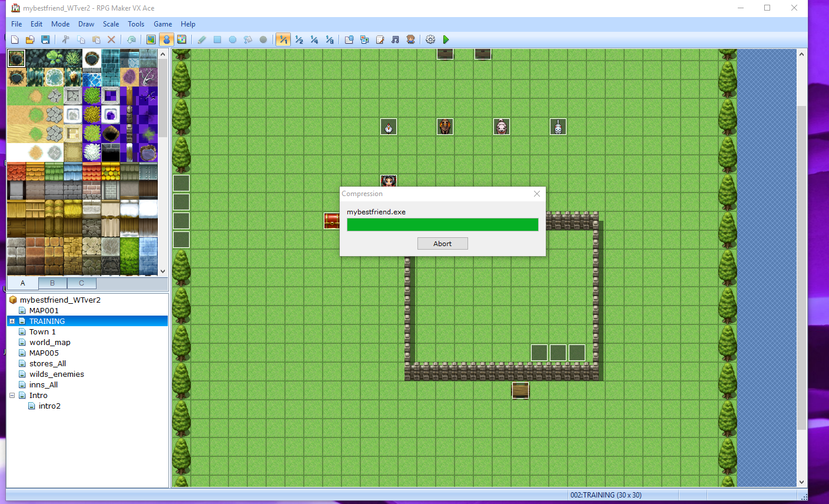This screenshot has height=504, width=829.
Task: Click the Delete X icon
Action: [x=111, y=39]
